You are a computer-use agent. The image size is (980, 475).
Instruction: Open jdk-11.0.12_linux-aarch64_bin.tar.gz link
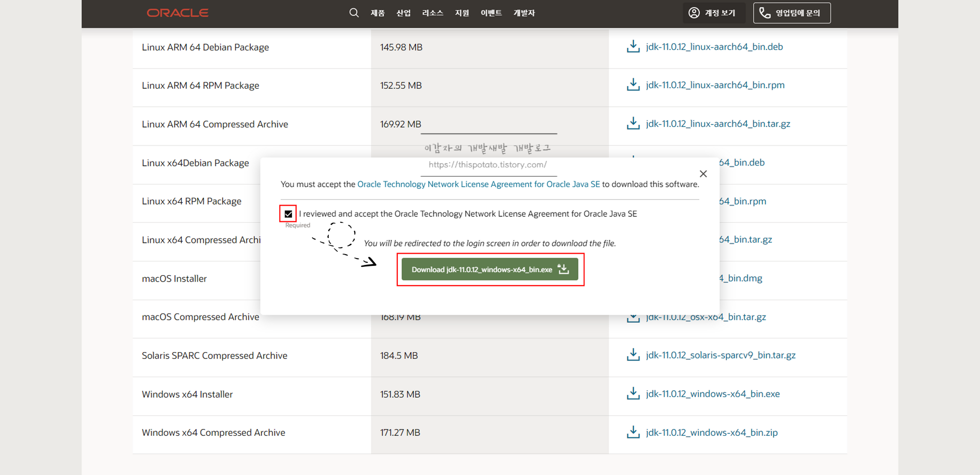click(x=718, y=124)
